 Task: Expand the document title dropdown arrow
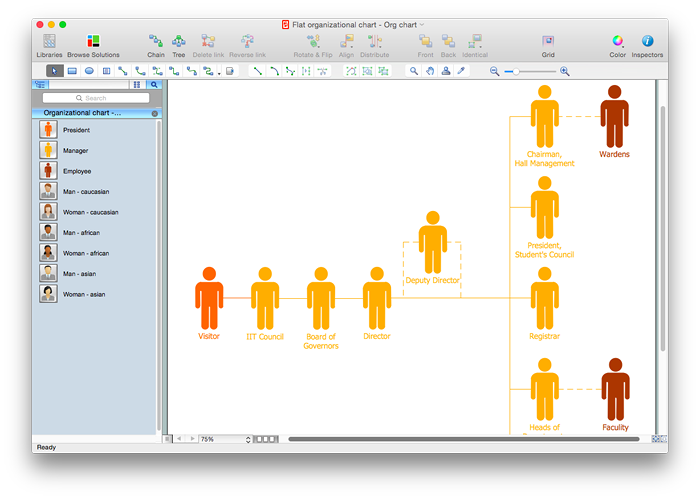pos(422,25)
